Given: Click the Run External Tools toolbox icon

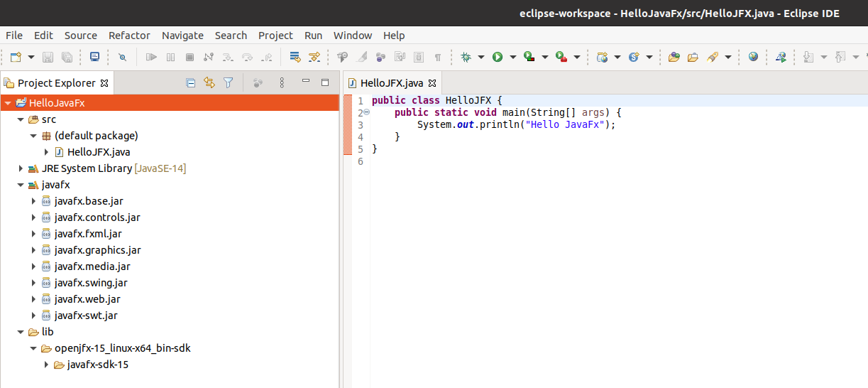Looking at the screenshot, I should (x=561, y=57).
